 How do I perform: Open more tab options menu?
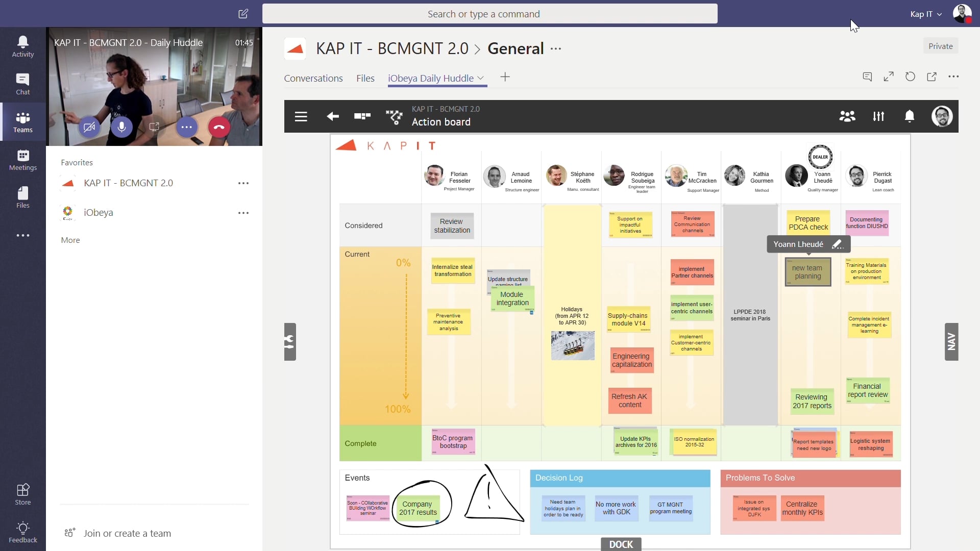953,77
